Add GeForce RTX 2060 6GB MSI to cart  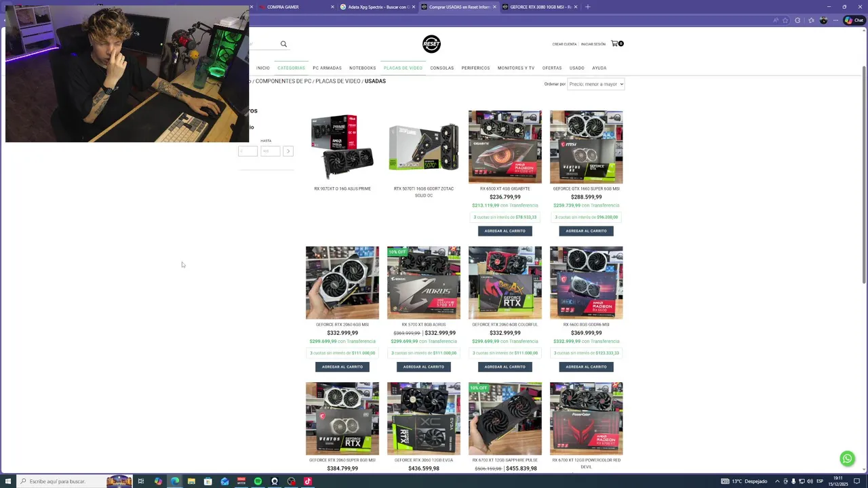click(x=342, y=367)
